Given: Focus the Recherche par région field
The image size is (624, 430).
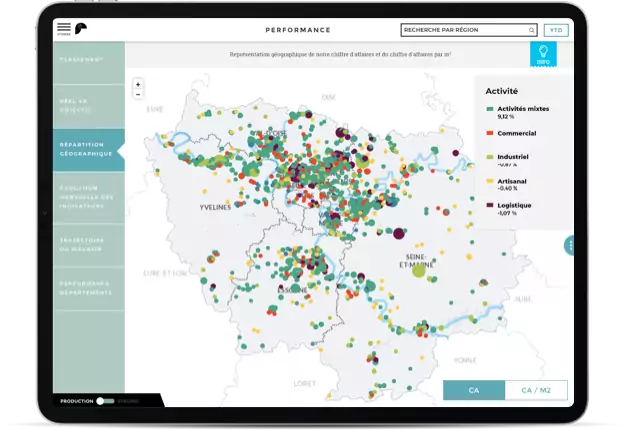Looking at the screenshot, I should [460, 30].
